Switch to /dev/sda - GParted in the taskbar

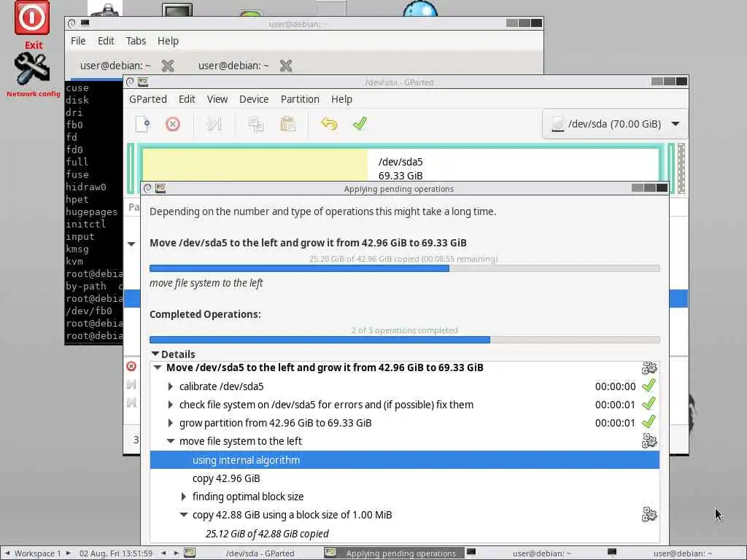(260, 553)
